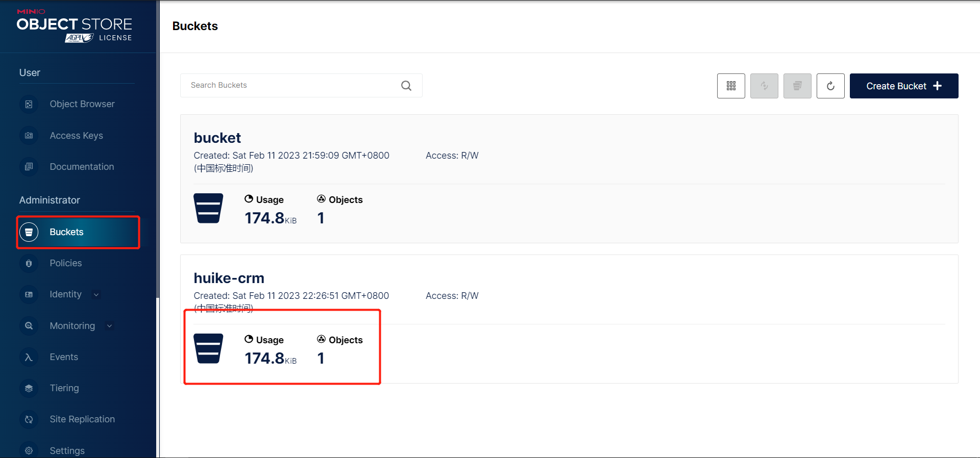Viewport: 980px width, 458px height.
Task: Refresh the buckets list
Action: click(x=830, y=86)
